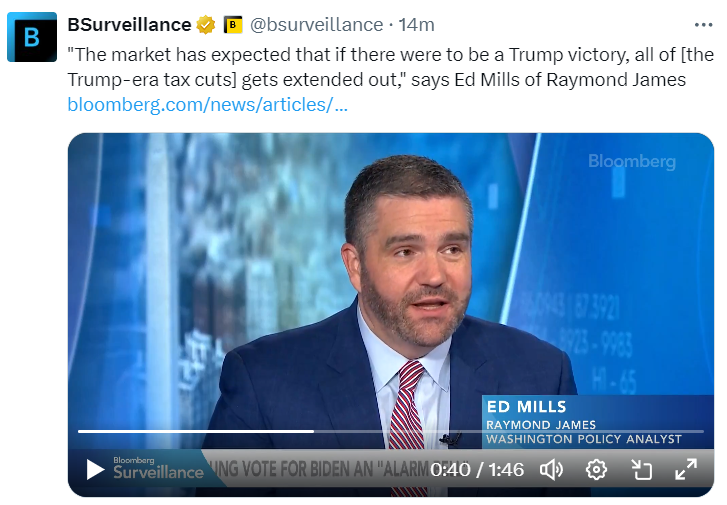Image resolution: width=727 pixels, height=505 pixels.
Task: Play the video with the play button
Action: (94, 469)
